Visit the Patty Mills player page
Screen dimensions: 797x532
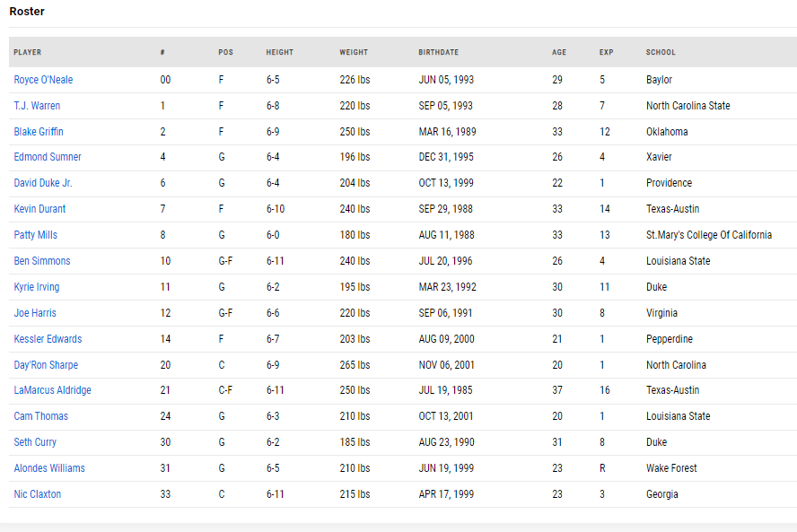pyautogui.click(x=36, y=235)
